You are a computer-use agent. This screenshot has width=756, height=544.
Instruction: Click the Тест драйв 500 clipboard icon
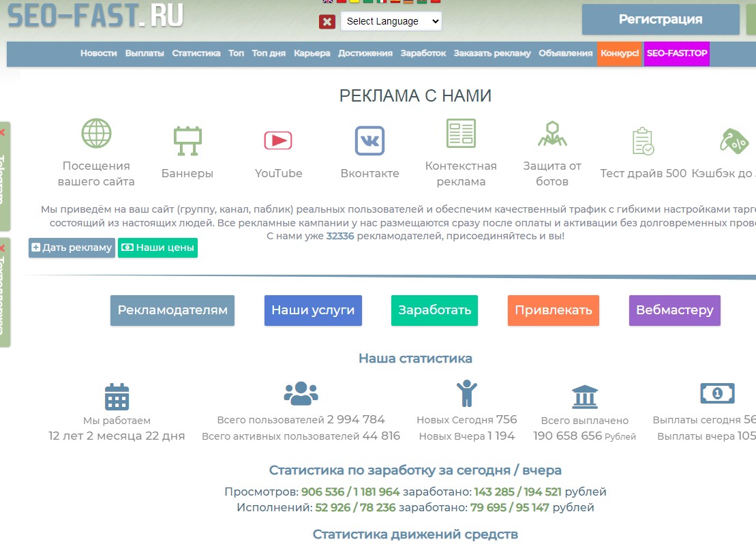pyautogui.click(x=643, y=141)
